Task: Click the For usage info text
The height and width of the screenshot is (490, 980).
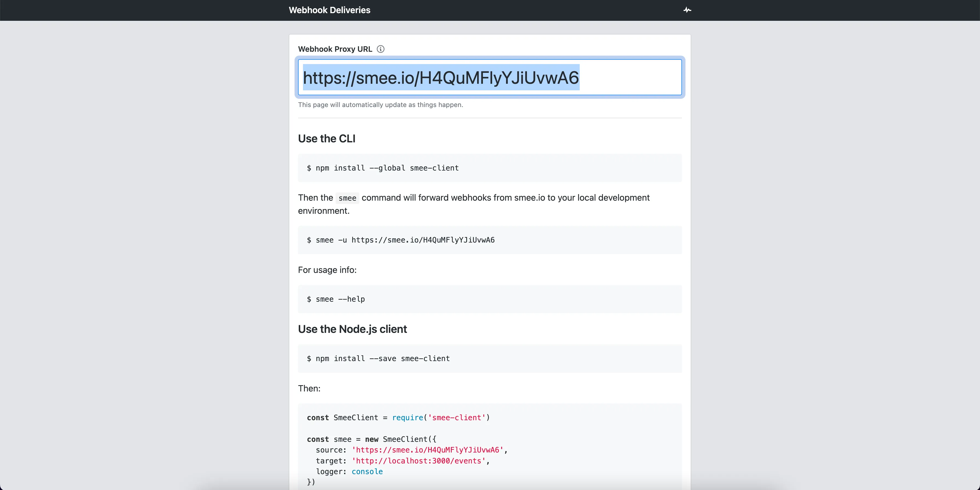Action: point(327,270)
